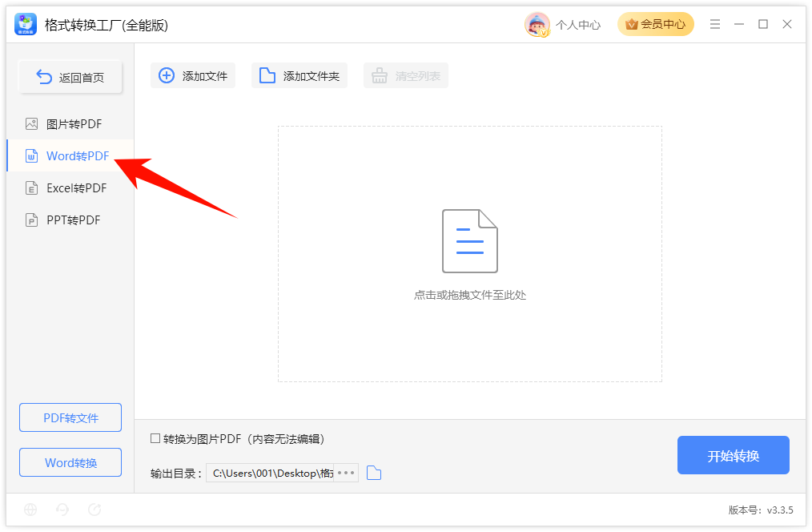Enable 转换为图片PDF checkbox
Image resolution: width=812 pixels, height=532 pixels.
click(155, 439)
